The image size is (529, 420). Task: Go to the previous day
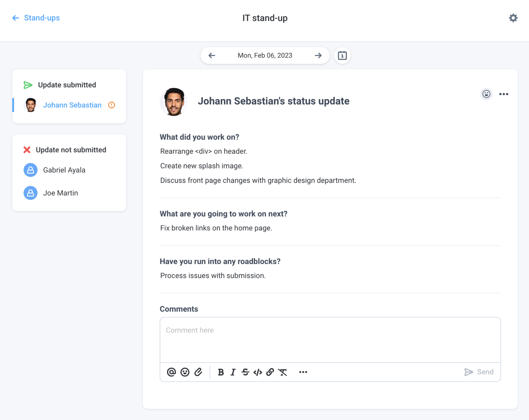[212, 56]
